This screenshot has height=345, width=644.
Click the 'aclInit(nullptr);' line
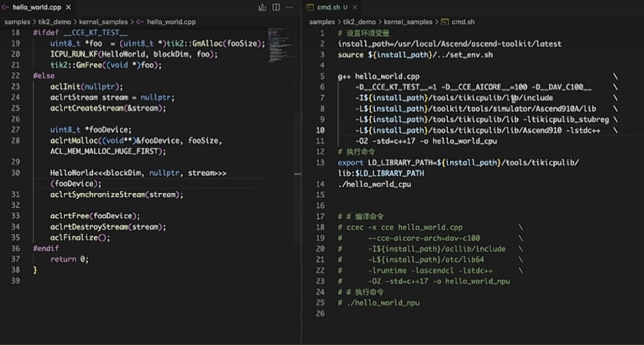click(86, 87)
